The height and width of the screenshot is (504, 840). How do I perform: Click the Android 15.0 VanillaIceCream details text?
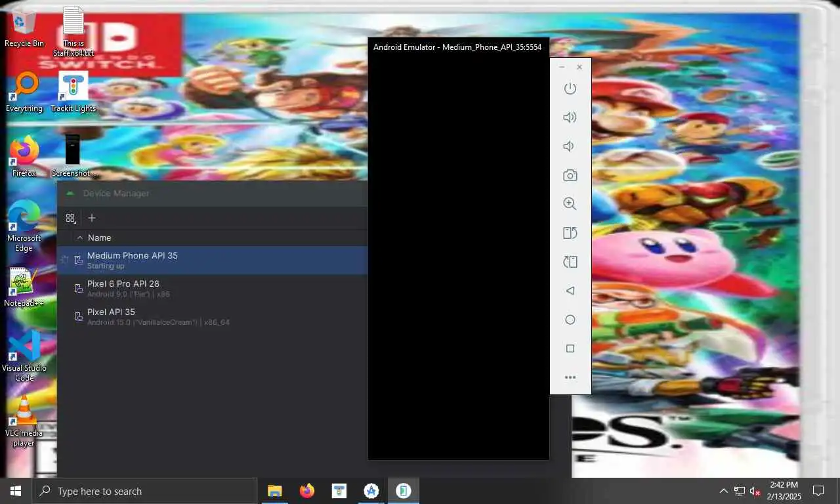click(158, 323)
